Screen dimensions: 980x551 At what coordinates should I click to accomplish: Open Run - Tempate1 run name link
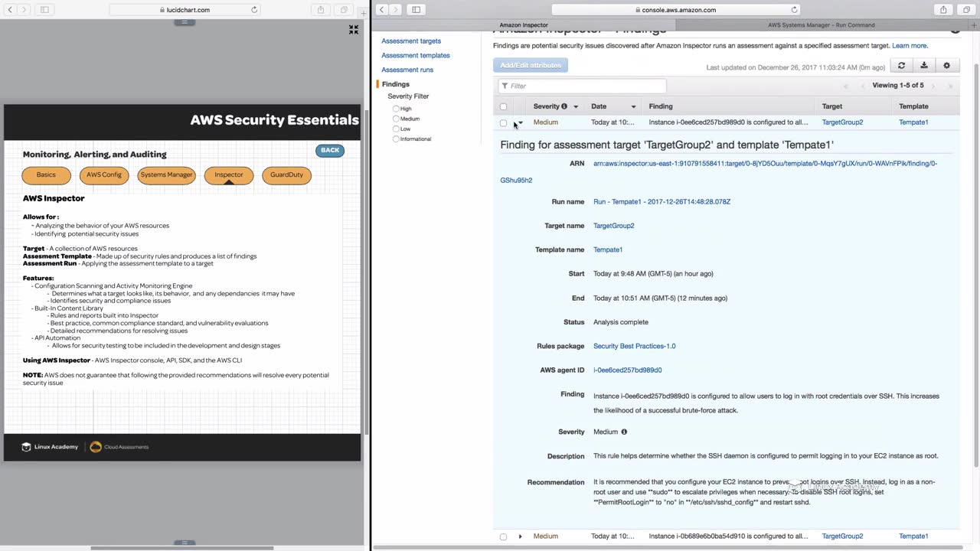661,202
